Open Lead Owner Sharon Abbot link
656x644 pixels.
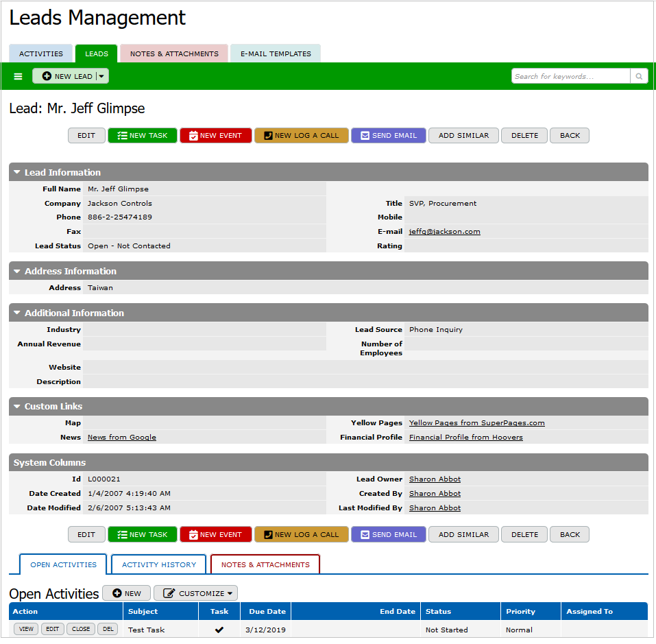(x=435, y=479)
